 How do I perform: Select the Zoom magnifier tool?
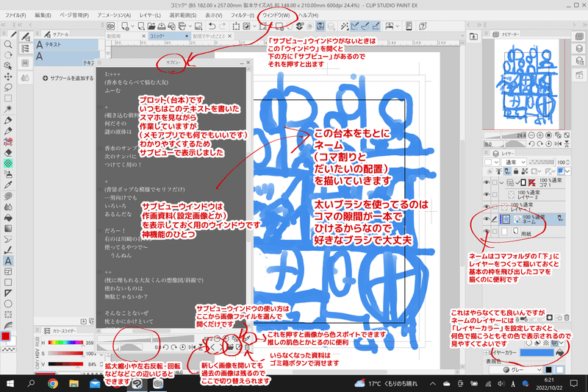[x=8, y=45]
